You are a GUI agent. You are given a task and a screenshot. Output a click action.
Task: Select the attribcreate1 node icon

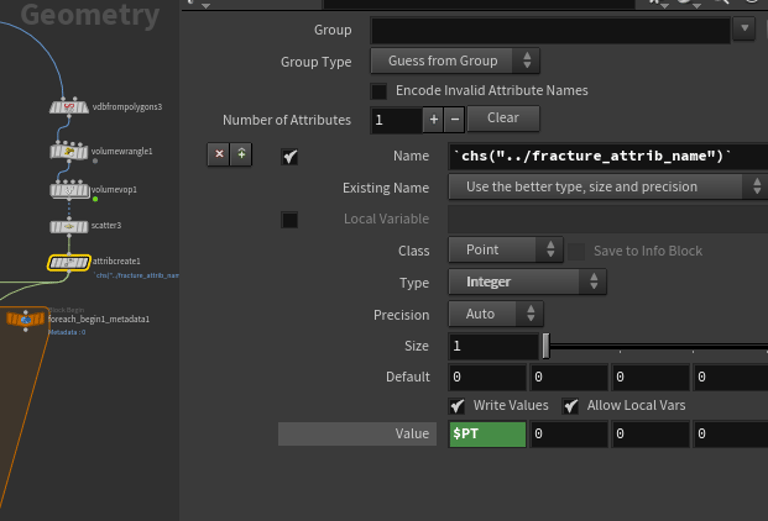coord(69,262)
